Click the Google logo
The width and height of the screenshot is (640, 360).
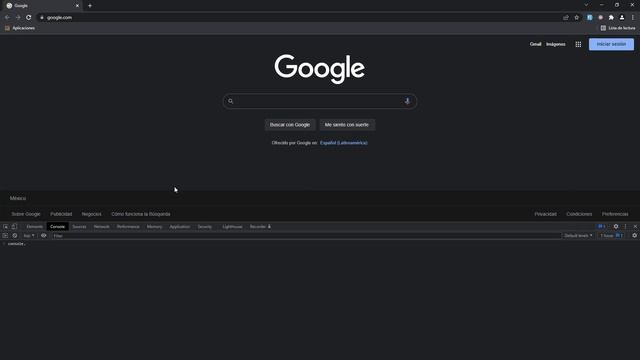[x=320, y=69]
